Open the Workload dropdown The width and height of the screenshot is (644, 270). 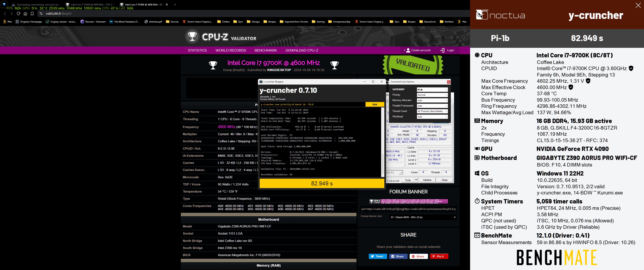click(x=432, y=117)
